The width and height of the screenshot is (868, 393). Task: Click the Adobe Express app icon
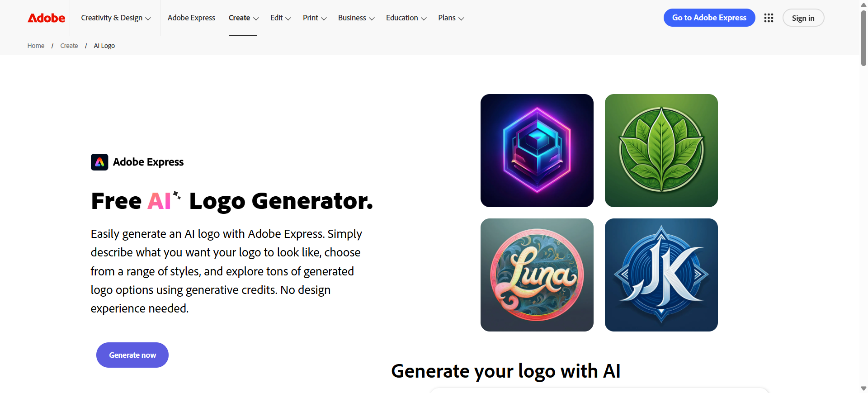99,162
